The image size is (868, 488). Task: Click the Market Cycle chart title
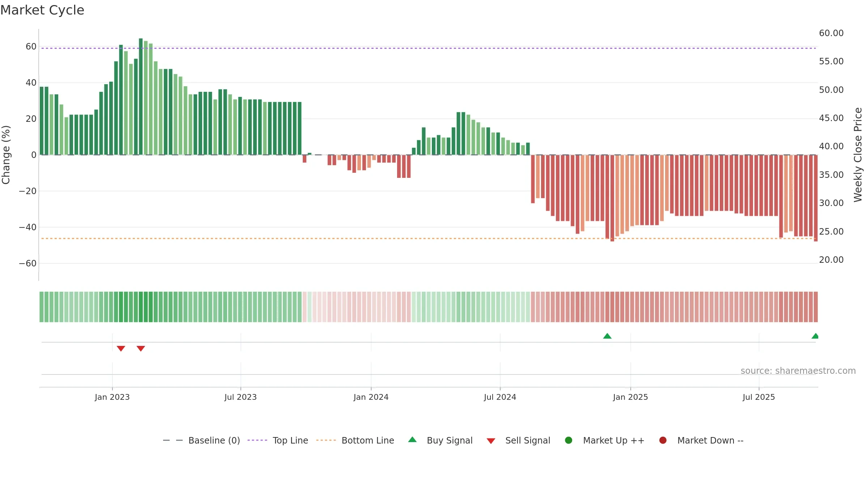(42, 10)
